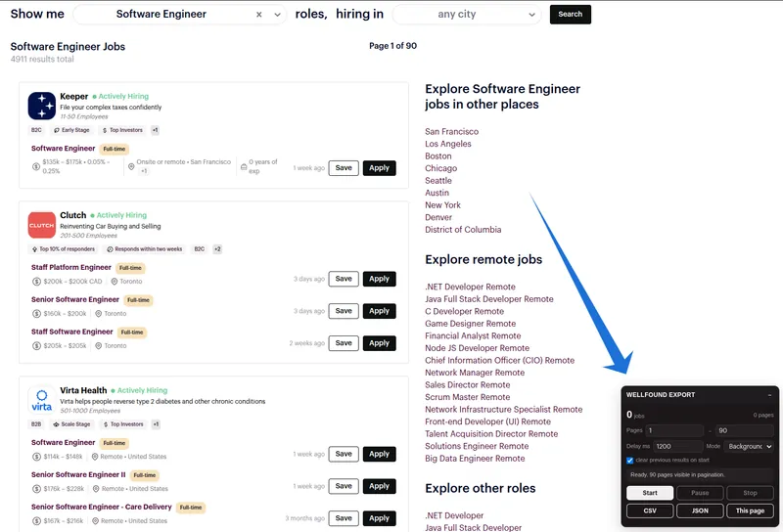Clear the Software Engineer role selection
This screenshot has height=532, width=783.
[x=258, y=15]
